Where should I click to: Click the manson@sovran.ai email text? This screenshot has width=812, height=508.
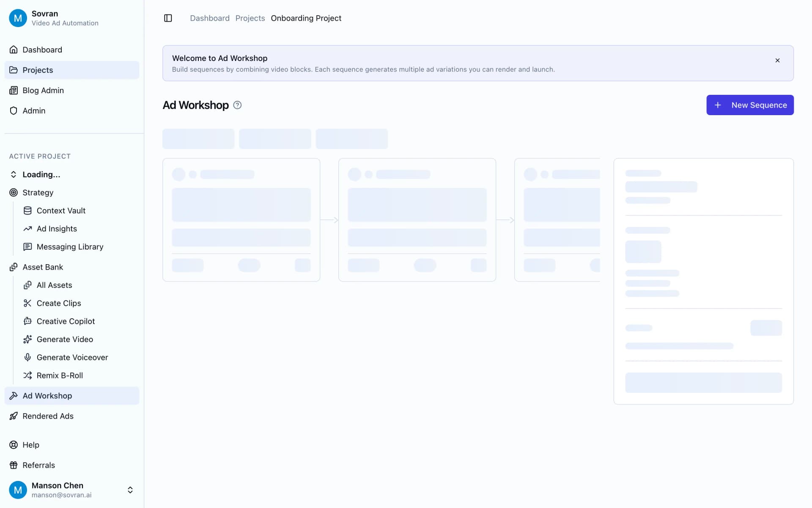click(x=61, y=495)
